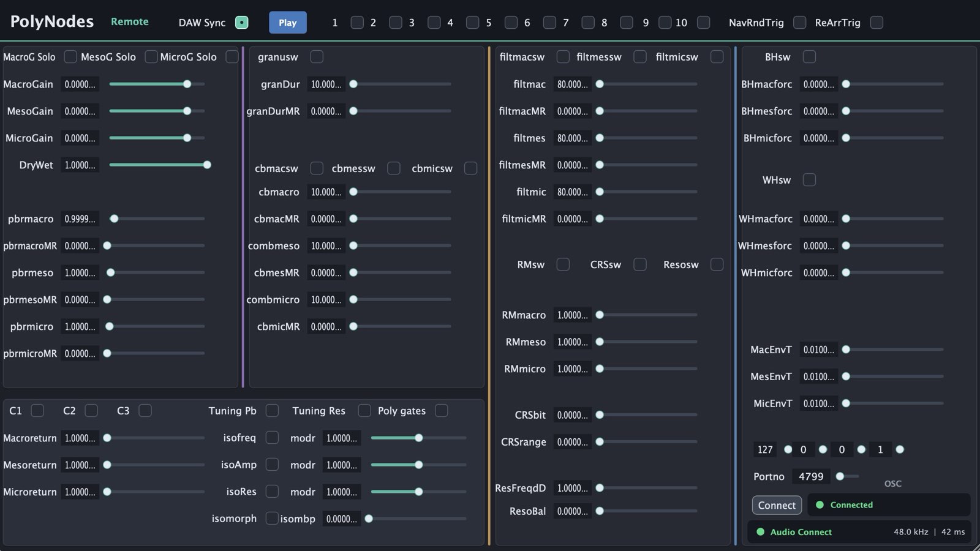980x551 pixels.
Task: Click the pbrmacro value field
Action: [x=80, y=219]
